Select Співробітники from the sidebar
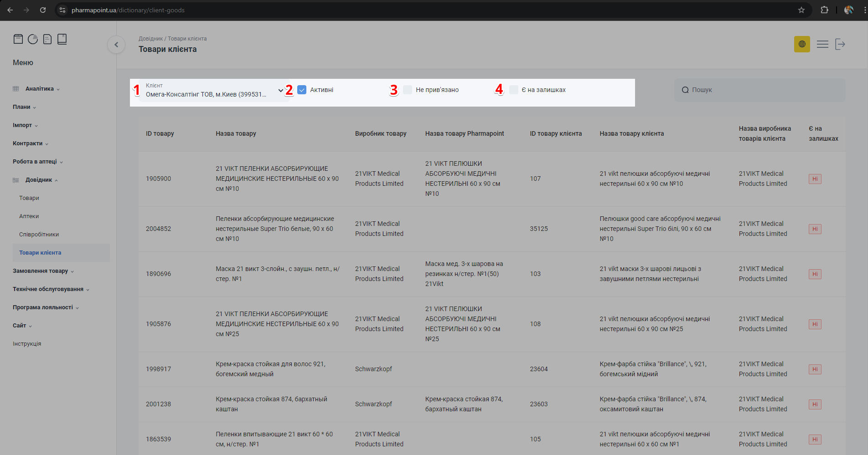The width and height of the screenshot is (868, 455). pyautogui.click(x=39, y=235)
